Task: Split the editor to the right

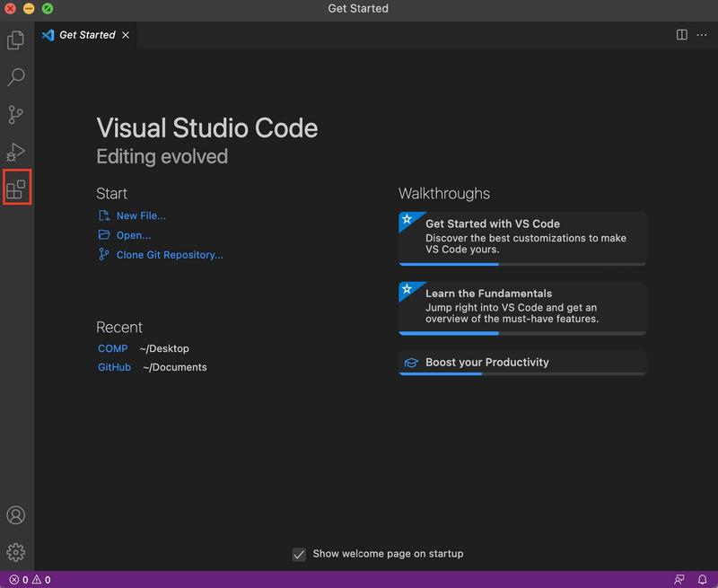Action: [681, 35]
